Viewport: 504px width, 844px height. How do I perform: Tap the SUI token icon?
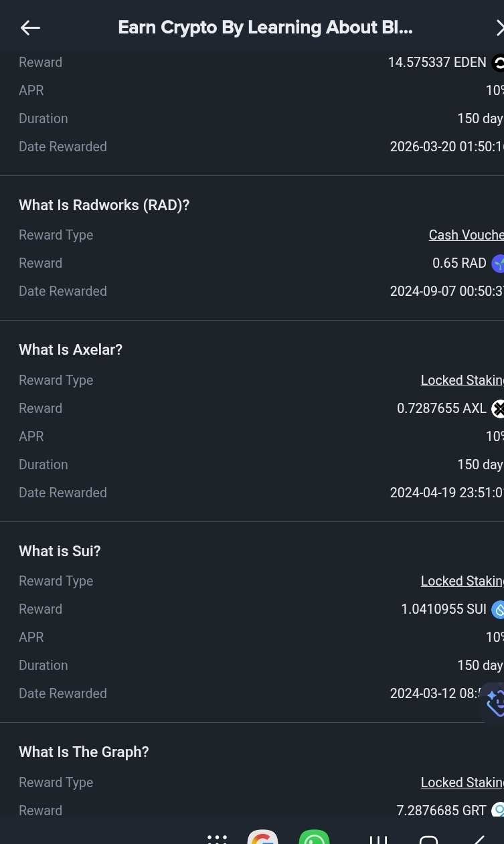[497, 610]
